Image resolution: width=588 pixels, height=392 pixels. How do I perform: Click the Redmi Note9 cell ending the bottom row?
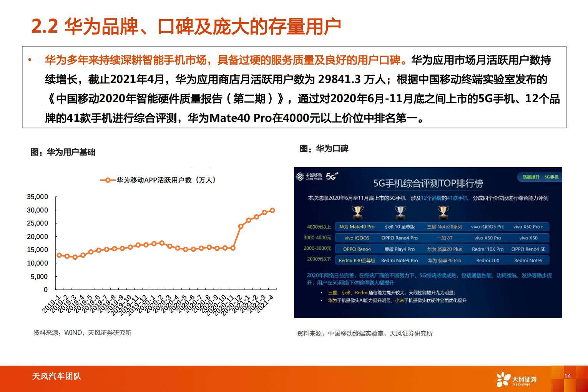(x=528, y=261)
